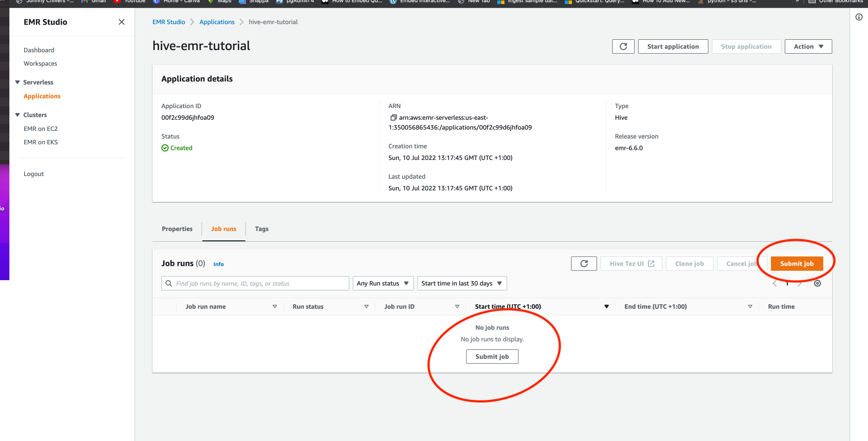Switch to the Tags tab
This screenshot has height=441, width=868.
click(262, 229)
